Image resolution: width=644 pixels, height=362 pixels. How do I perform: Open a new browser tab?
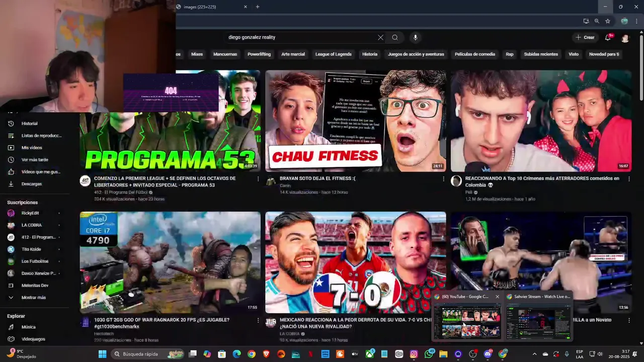258,7
